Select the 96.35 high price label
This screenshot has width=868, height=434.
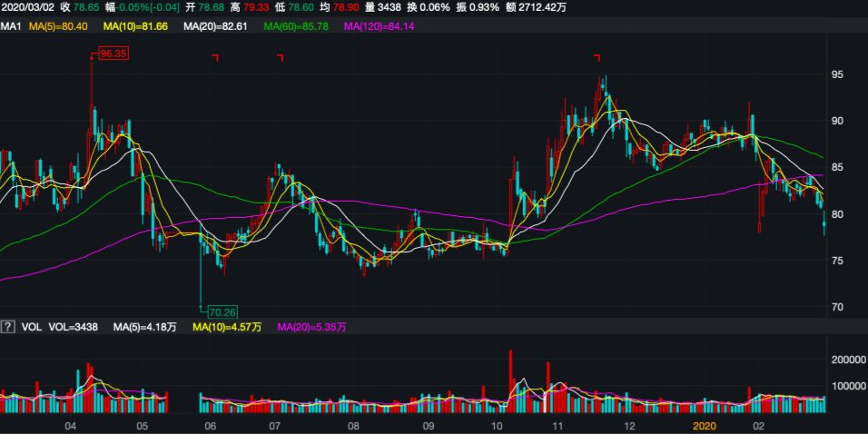coord(113,54)
